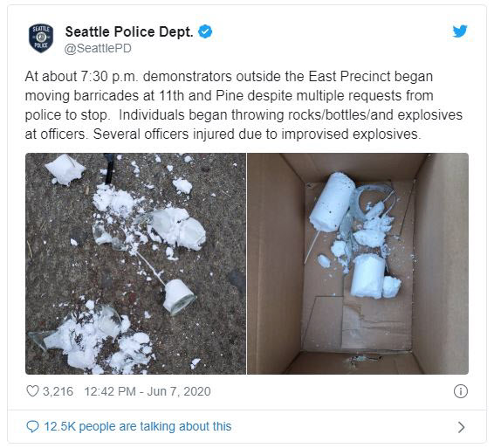Click the tweet text about East Precinct
Image resolution: width=494 pixels, height=448 pixels.
244,106
